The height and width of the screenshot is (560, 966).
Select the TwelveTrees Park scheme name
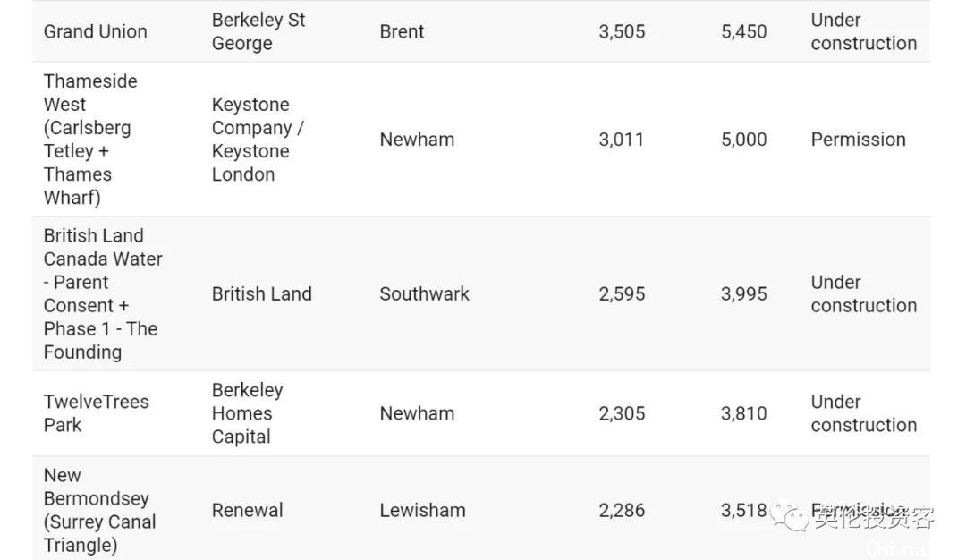tap(96, 413)
